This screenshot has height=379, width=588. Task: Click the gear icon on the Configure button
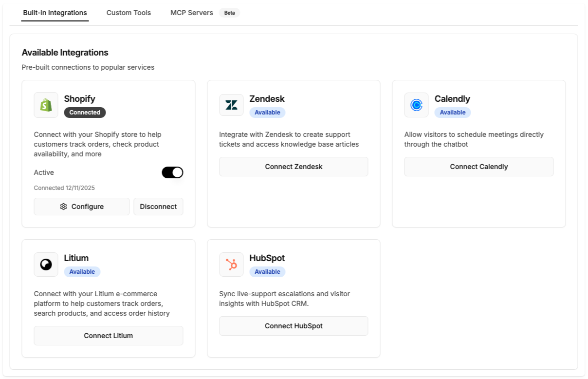click(63, 206)
